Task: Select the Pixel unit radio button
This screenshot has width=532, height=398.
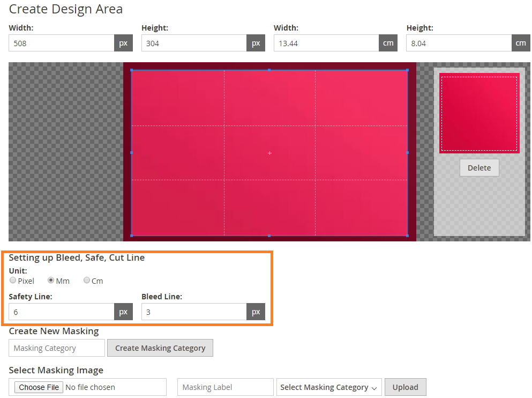Action: coord(12,280)
